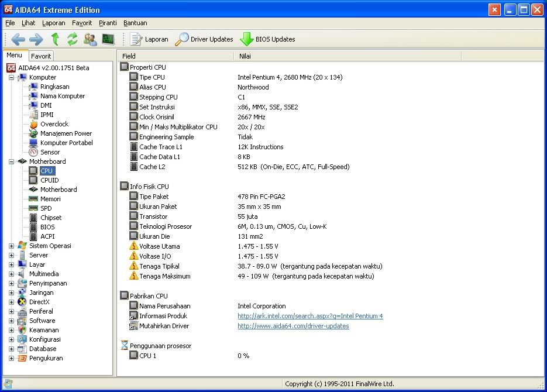Click the BIOS Updates green arrow icon
Image resolution: width=547 pixels, height=392 pixels.
[246, 39]
